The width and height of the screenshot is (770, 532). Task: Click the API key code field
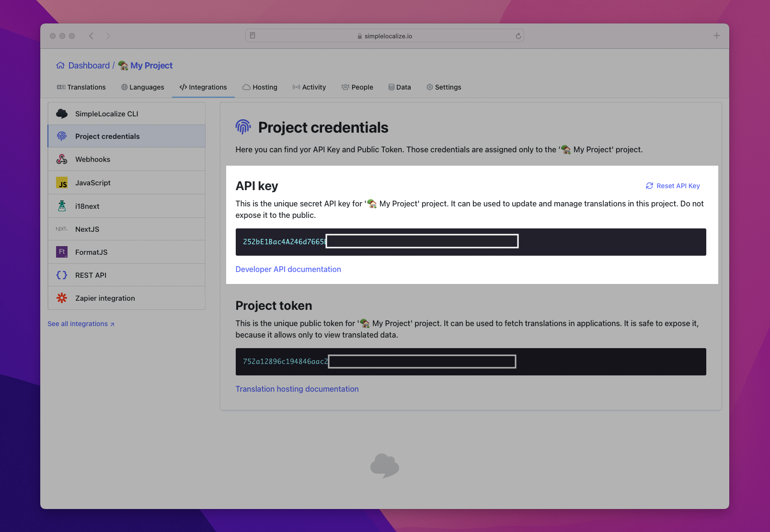471,242
